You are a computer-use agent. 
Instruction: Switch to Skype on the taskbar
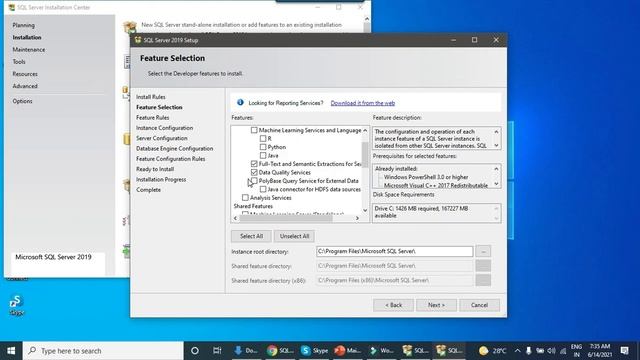(x=314, y=351)
